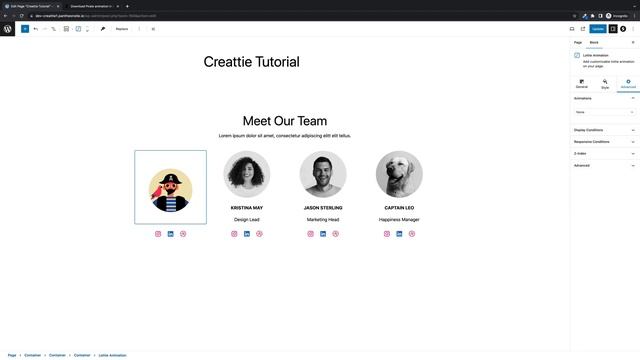Screen dimensions: 640x360
Task: Click the Page breadcrumb in footer
Action: 12,356
